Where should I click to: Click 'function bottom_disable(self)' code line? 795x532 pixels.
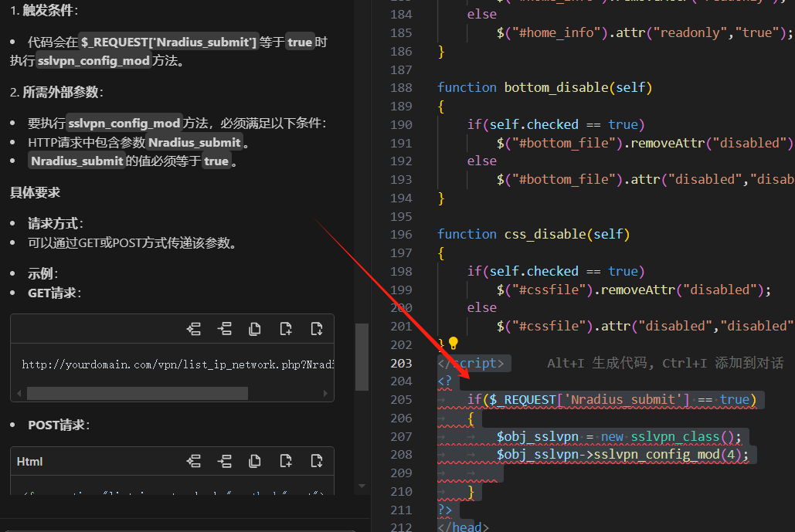[x=545, y=88]
